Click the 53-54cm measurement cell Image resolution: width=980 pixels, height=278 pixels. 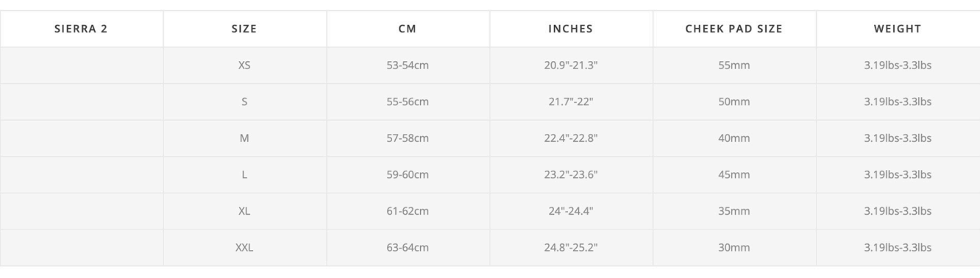coord(408,65)
